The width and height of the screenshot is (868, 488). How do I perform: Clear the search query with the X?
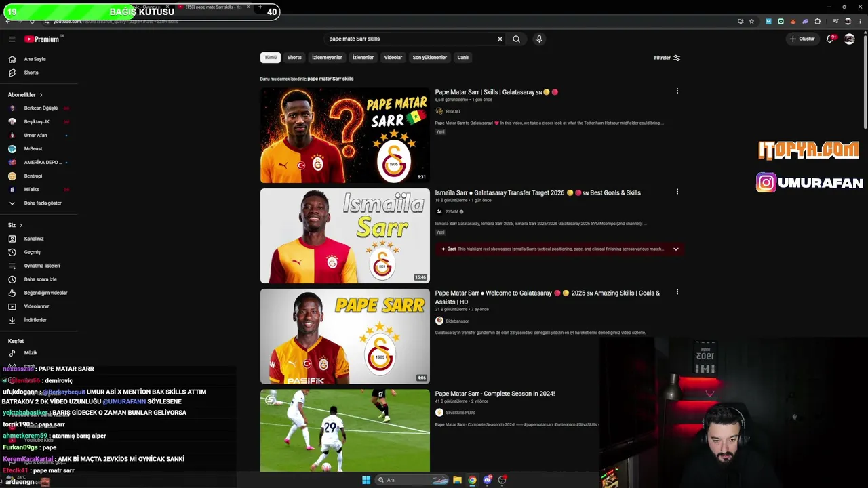coord(500,39)
